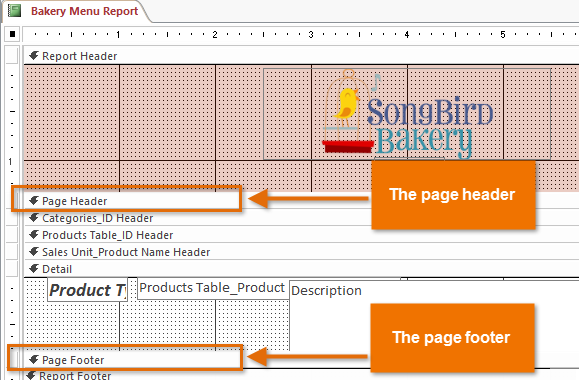The width and height of the screenshot is (579, 380).
Task: Select the Report Header section bar
Action: point(301,56)
